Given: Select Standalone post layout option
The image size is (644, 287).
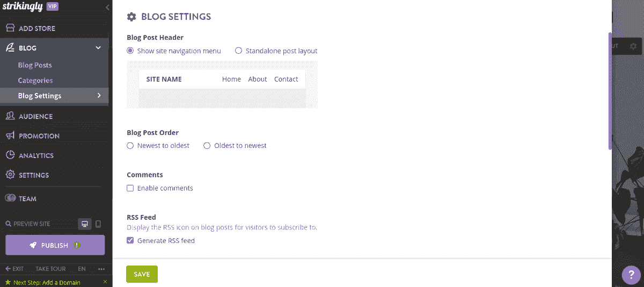Looking at the screenshot, I should tap(238, 51).
